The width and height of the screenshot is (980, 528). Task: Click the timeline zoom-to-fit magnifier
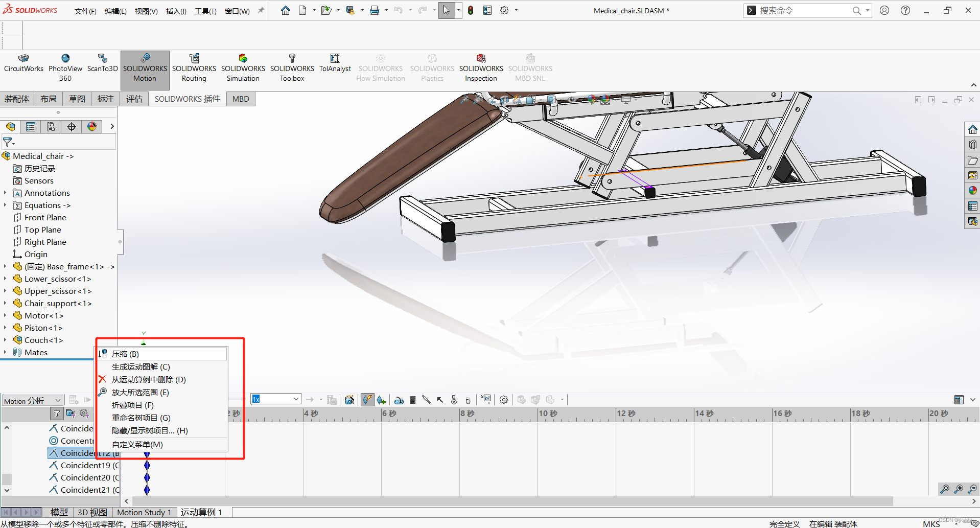945,489
